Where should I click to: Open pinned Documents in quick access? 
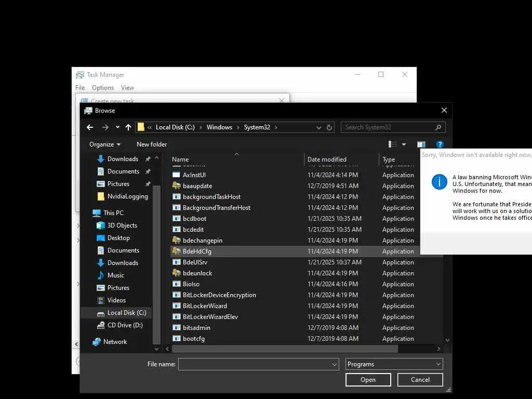click(x=123, y=171)
